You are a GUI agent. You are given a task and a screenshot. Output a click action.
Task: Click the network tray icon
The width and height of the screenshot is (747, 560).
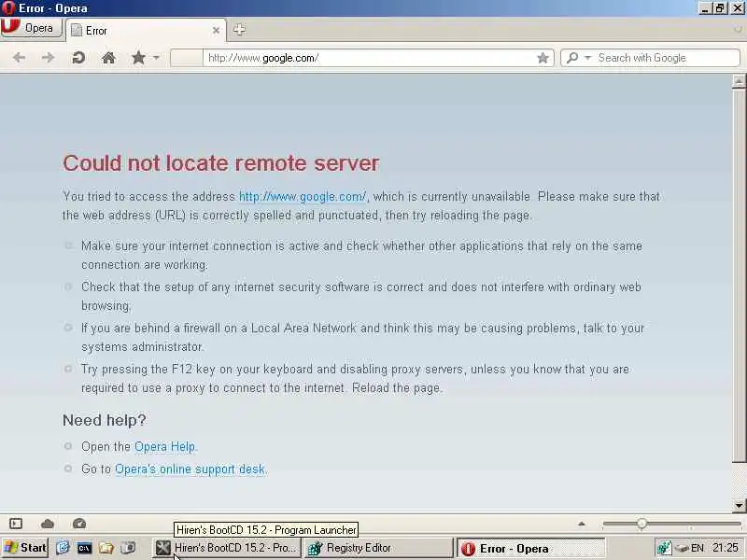pyautogui.click(x=664, y=548)
